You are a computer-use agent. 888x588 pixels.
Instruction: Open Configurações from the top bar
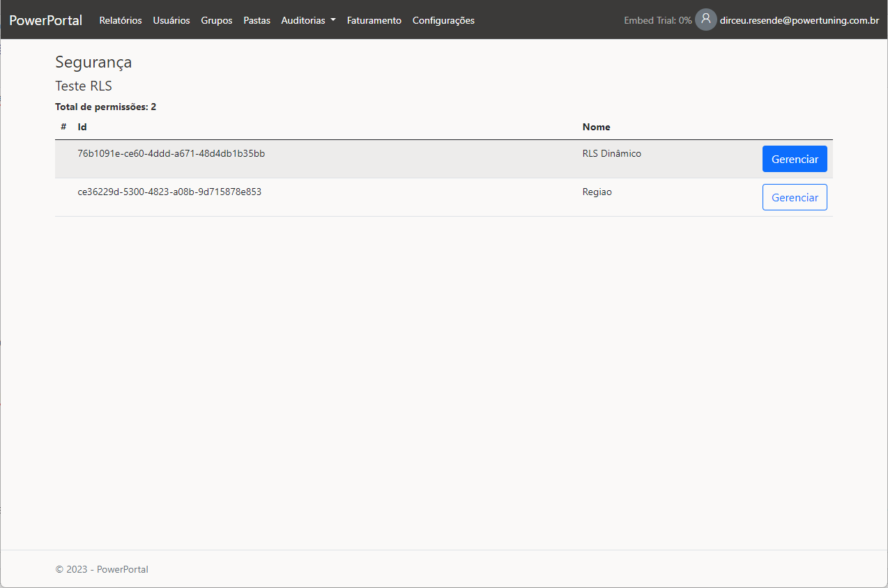point(443,20)
